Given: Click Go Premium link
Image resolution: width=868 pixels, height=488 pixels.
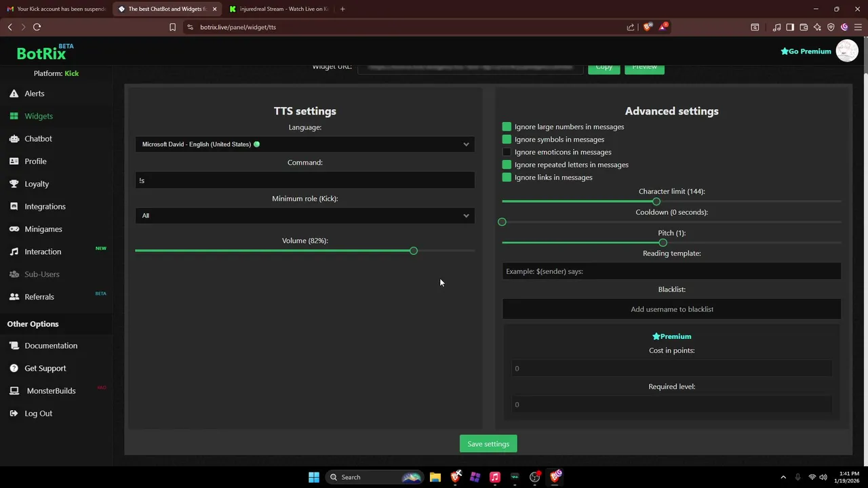Looking at the screenshot, I should pyautogui.click(x=806, y=52).
